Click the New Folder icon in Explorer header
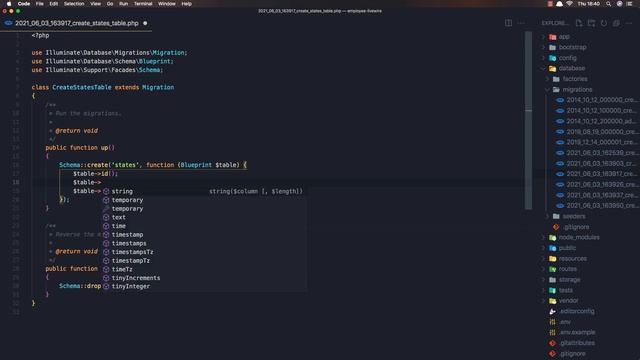The height and width of the screenshot is (360, 640). (591, 23)
